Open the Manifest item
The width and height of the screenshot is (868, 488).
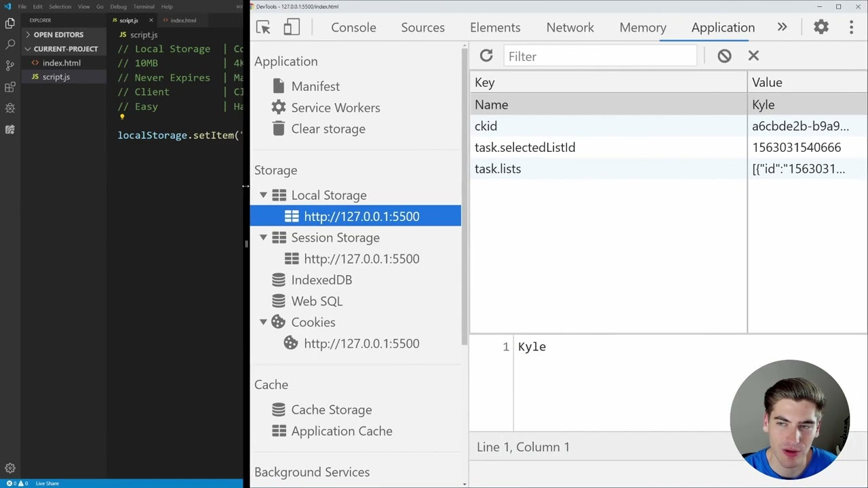point(315,86)
